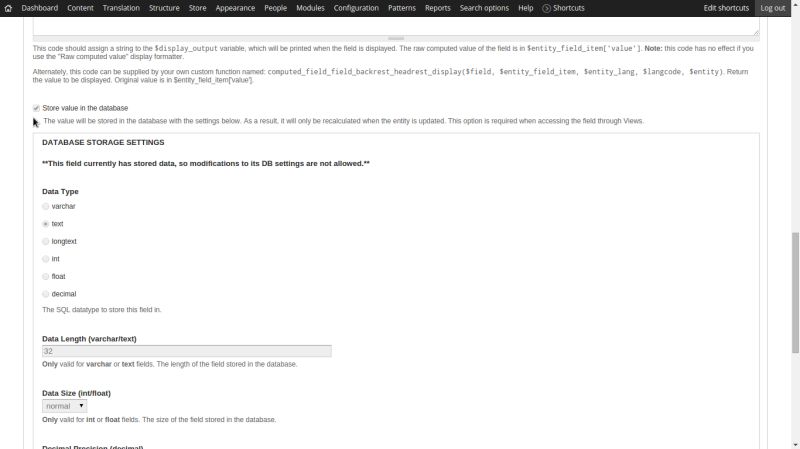Click the DATABASE STORAGE SETTINGS heading

103,142
